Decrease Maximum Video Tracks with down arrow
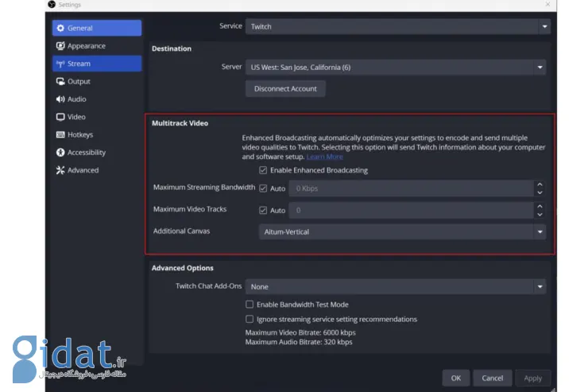The height and width of the screenshot is (392, 588). [540, 215]
